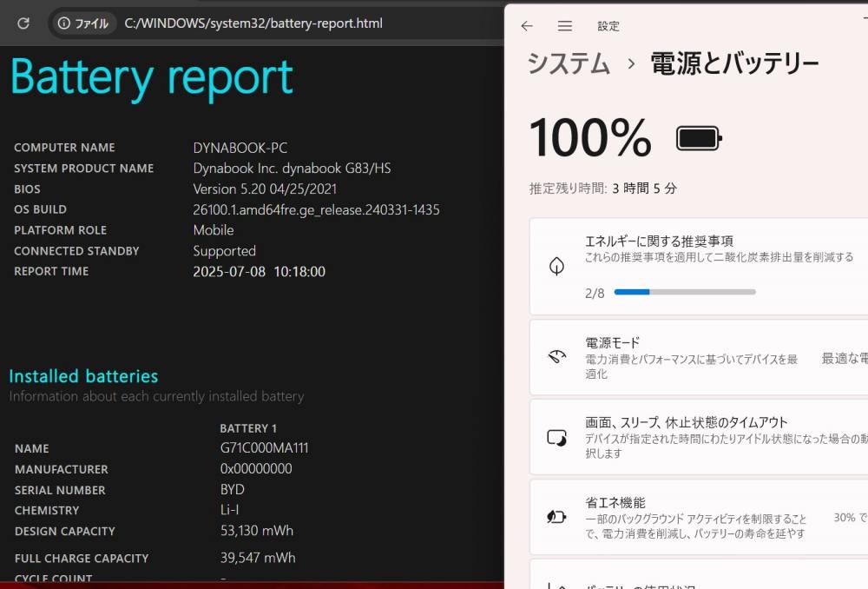
Task: Click the estimated time remaining 3 時間 5 分
Action: [644, 189]
